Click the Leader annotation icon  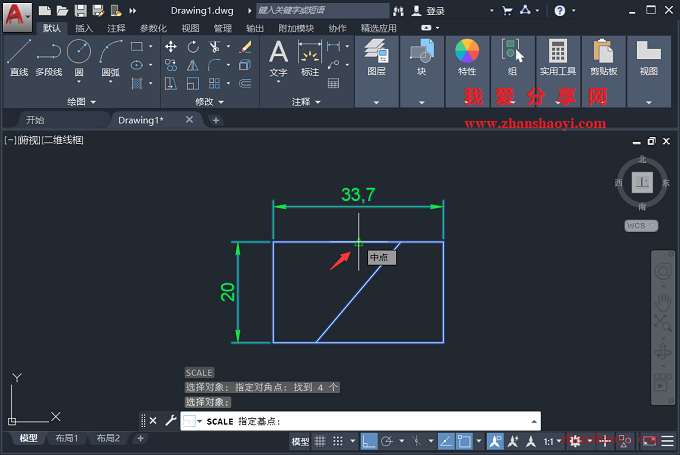pos(333,65)
